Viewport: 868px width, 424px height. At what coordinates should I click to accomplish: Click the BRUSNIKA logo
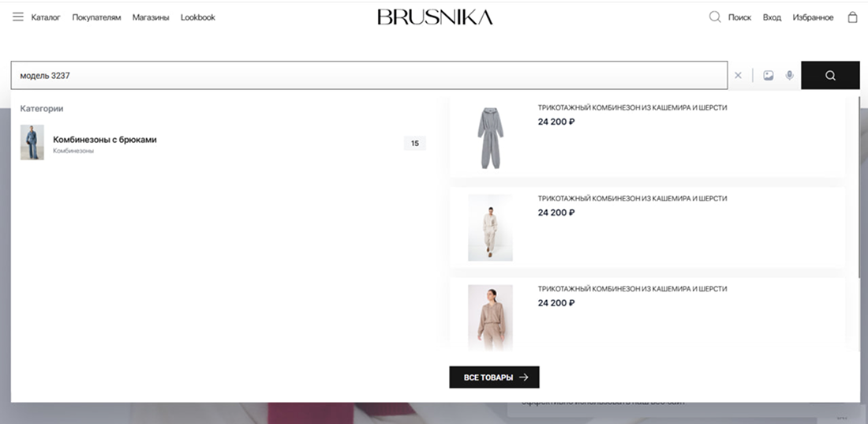coord(435,17)
